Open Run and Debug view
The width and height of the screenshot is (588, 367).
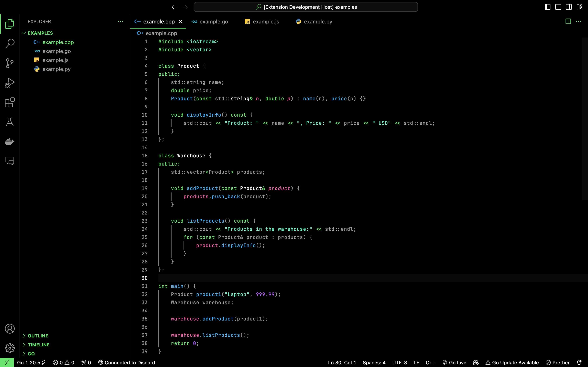[10, 83]
